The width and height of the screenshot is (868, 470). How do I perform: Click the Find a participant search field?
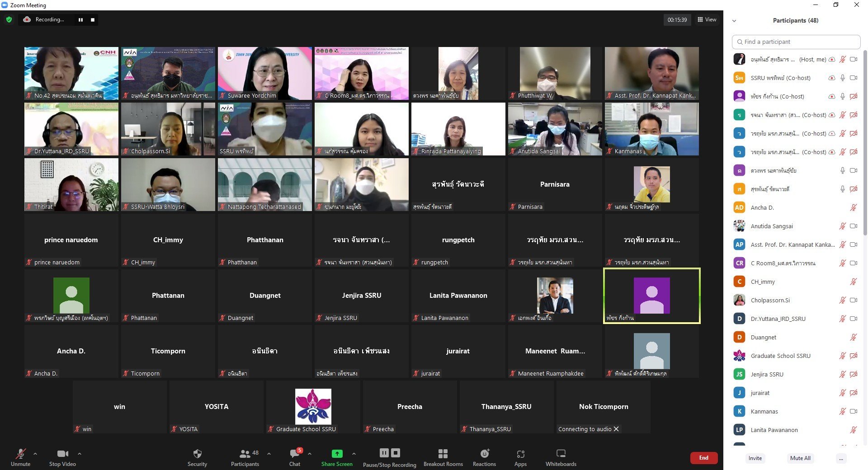tap(796, 42)
